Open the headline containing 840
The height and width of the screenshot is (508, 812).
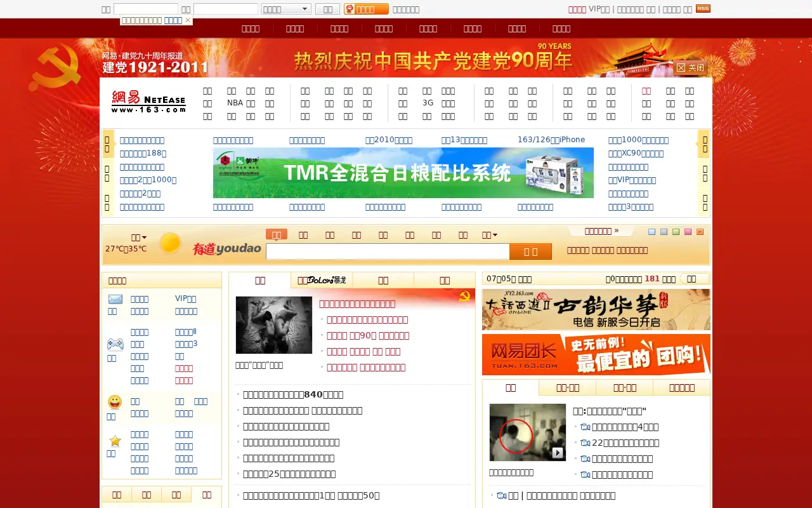tap(293, 394)
